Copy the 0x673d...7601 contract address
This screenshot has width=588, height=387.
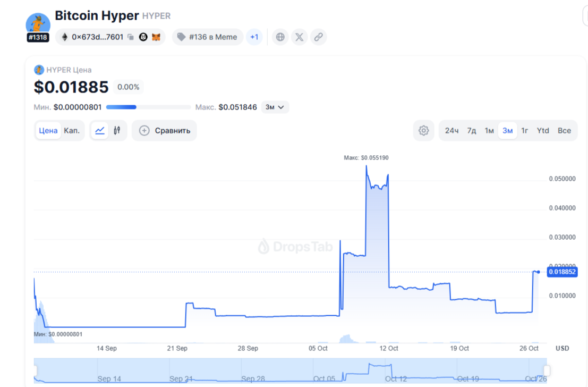tap(131, 37)
